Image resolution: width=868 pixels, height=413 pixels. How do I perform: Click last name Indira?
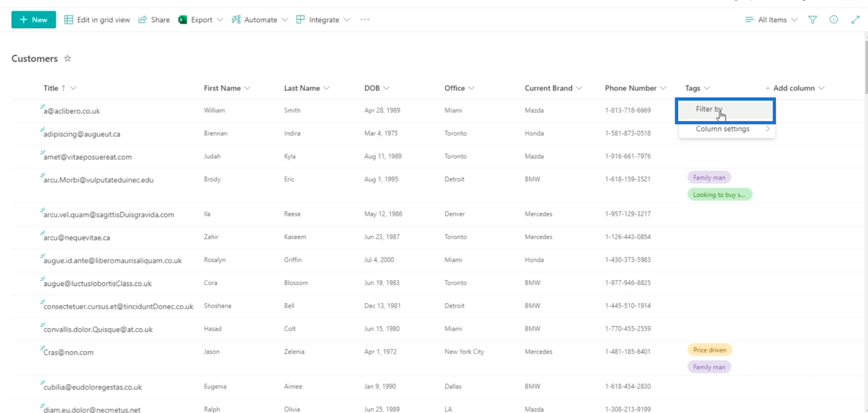(292, 133)
